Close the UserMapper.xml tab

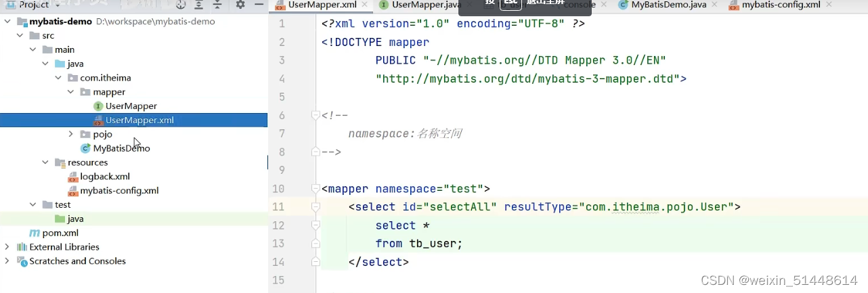[366, 5]
